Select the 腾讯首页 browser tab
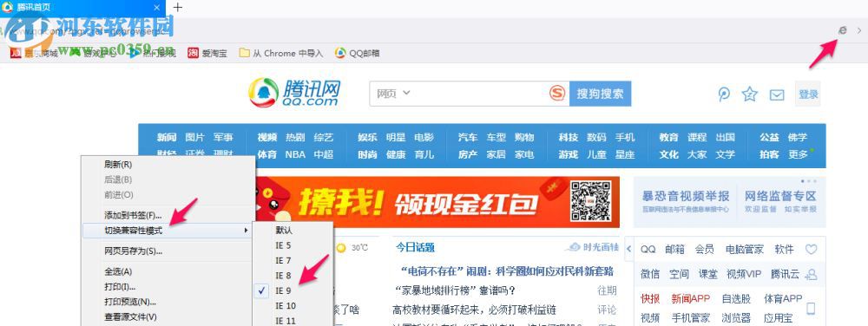This screenshot has width=868, height=326. (x=82, y=8)
